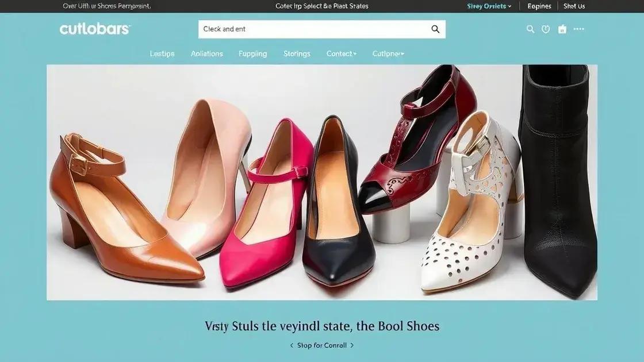
Task: Click the right chevron beside Stop for Conroll
Action: 352,345
